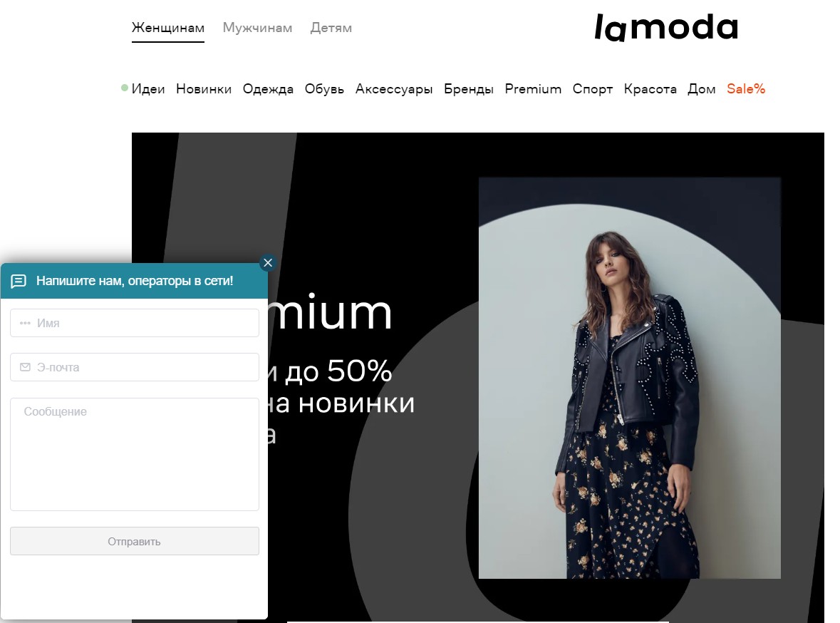Click the envelope icon in the Э-почта field
The height and width of the screenshot is (623, 840).
click(x=25, y=367)
